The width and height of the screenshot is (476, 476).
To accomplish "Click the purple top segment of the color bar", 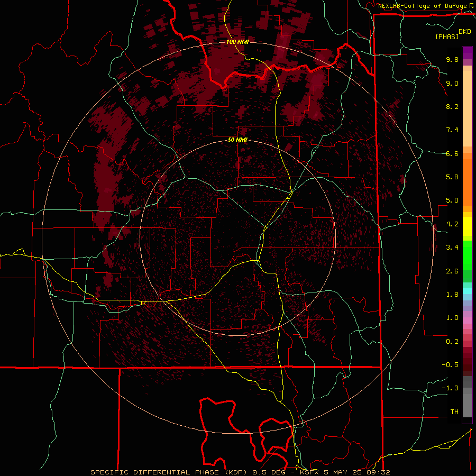I will (x=467, y=53).
